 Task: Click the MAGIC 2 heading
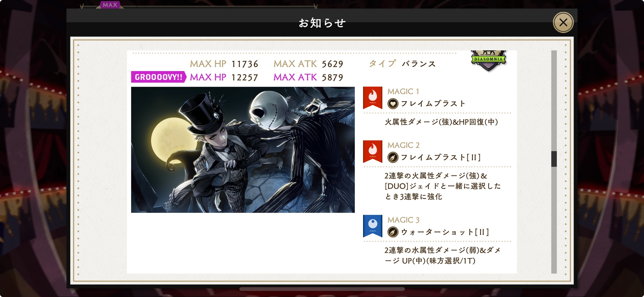403,145
